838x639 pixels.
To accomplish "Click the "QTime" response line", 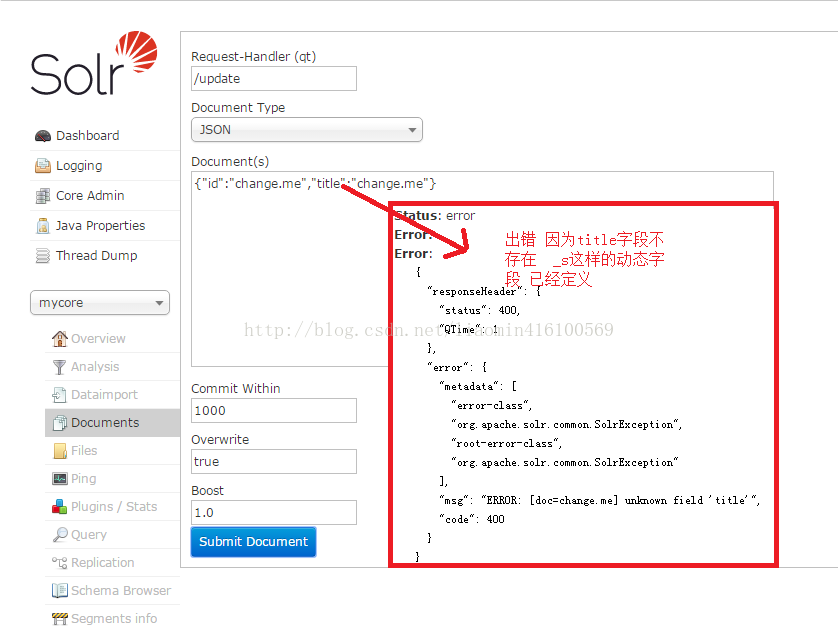I will coord(469,330).
